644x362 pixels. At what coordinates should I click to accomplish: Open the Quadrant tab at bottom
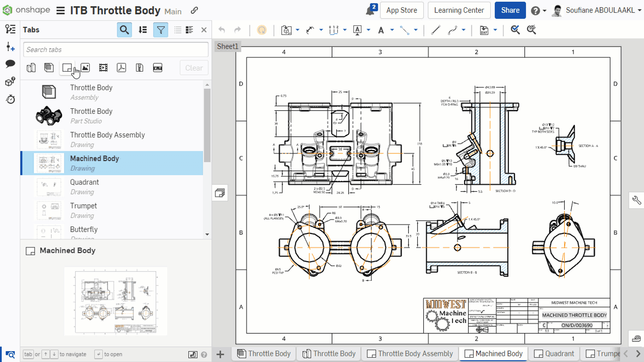point(554,354)
